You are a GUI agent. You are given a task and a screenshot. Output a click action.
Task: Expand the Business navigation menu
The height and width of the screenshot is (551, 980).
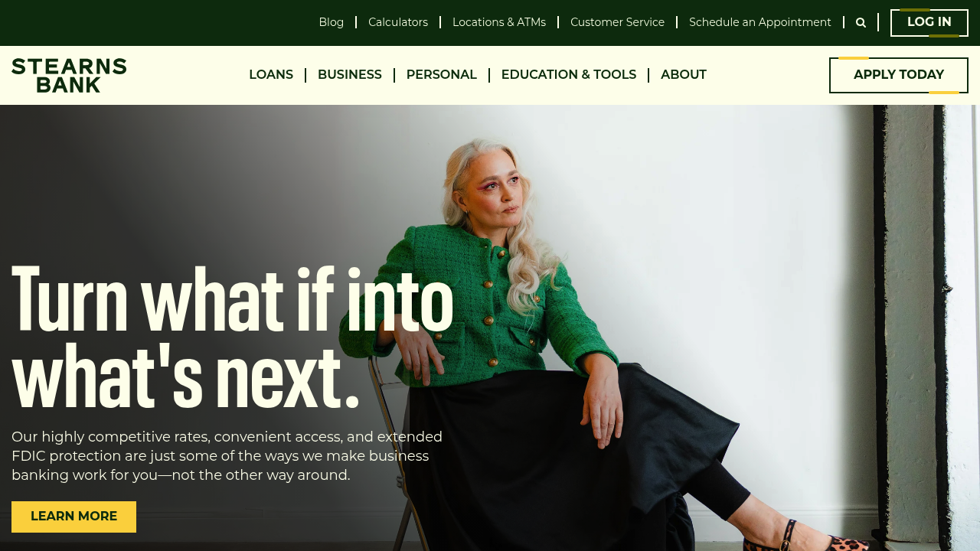point(350,75)
